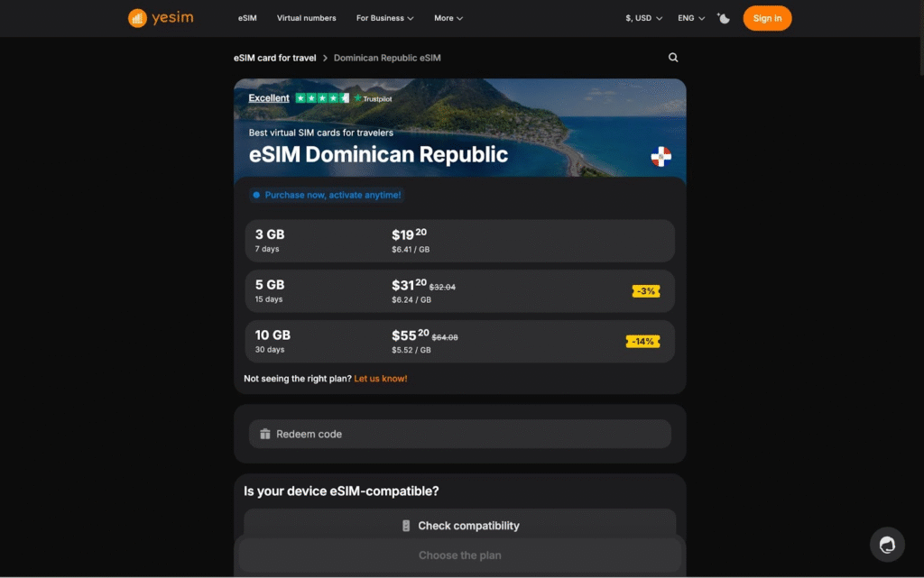The image size is (924, 578).
Task: Click the gift icon beside Redeem code
Action: (x=265, y=434)
